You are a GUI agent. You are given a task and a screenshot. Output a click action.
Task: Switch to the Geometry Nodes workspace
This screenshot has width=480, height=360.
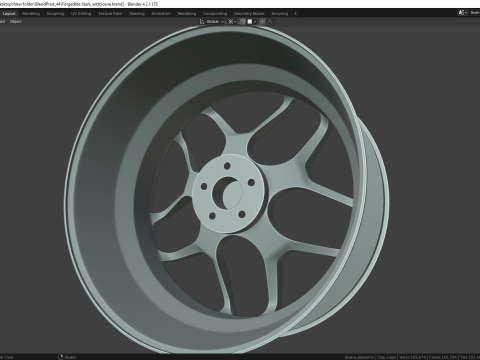[249, 14]
